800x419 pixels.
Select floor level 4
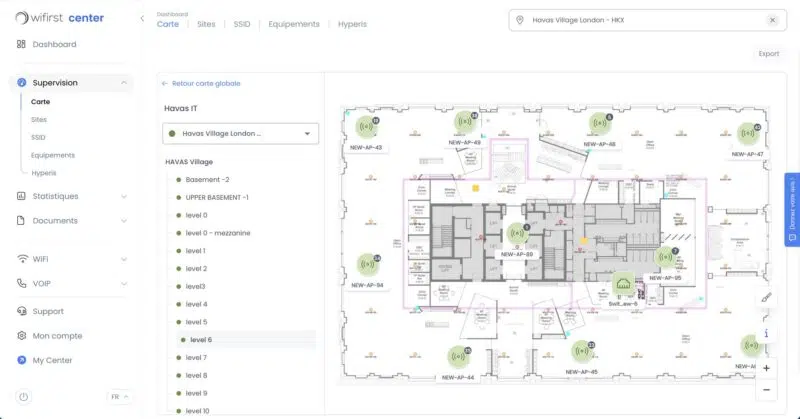point(196,305)
